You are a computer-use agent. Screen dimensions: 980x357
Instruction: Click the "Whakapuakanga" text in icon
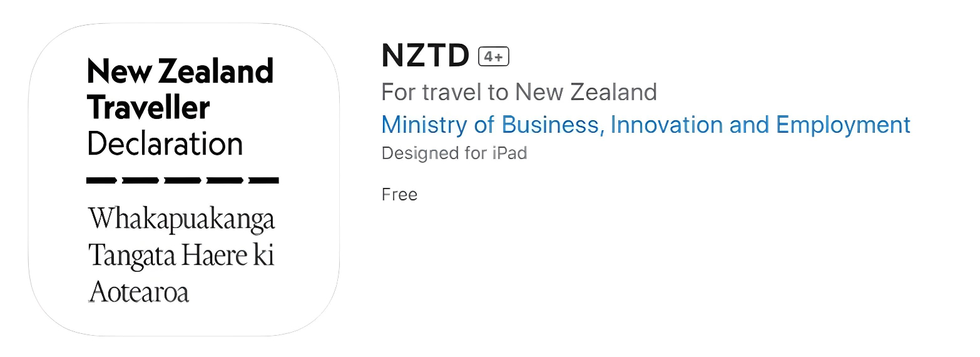point(181,220)
